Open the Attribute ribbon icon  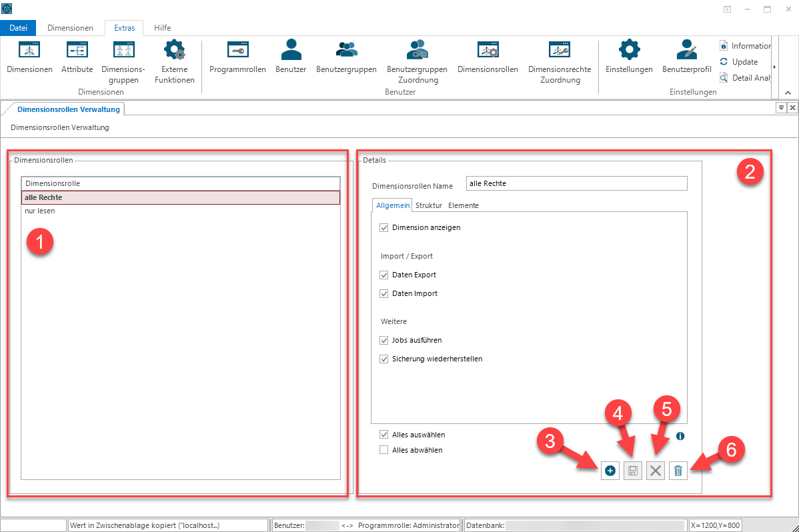click(77, 57)
